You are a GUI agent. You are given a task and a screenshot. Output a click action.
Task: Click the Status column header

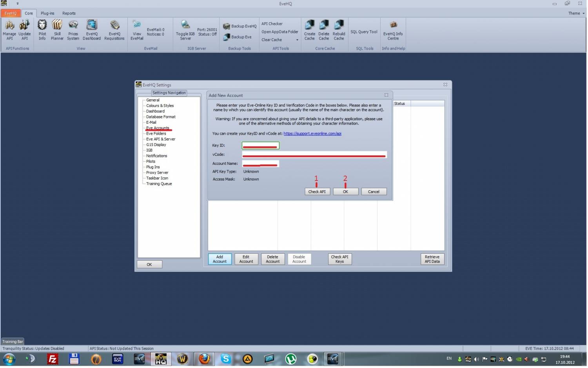click(401, 103)
